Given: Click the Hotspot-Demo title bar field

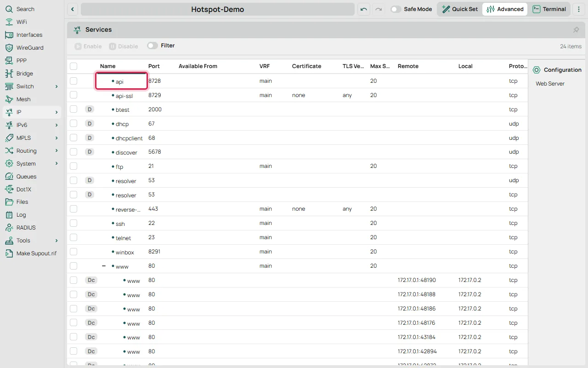Looking at the screenshot, I should pos(218,9).
